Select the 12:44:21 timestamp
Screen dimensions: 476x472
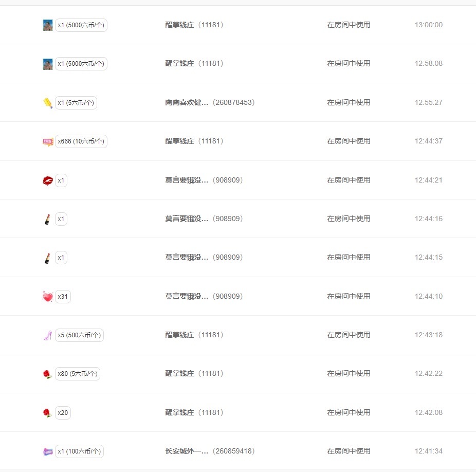click(x=429, y=180)
